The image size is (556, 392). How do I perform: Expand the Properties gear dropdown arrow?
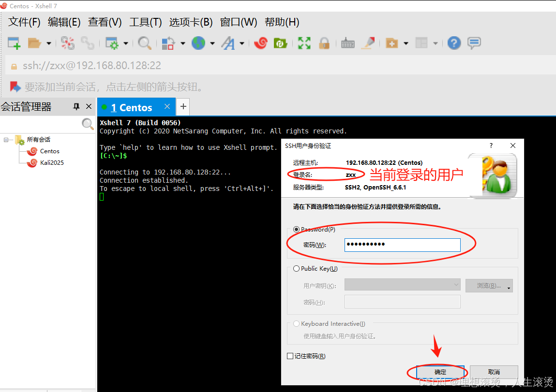125,44
